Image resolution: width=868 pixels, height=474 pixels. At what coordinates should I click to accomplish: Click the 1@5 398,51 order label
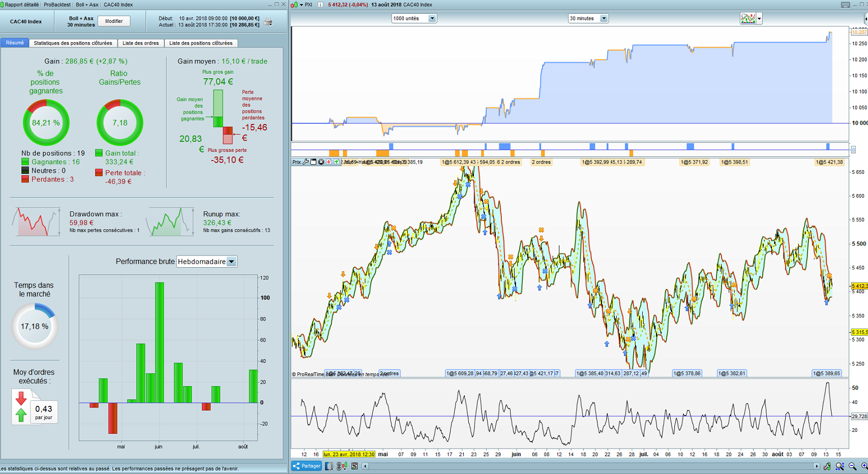point(734,162)
